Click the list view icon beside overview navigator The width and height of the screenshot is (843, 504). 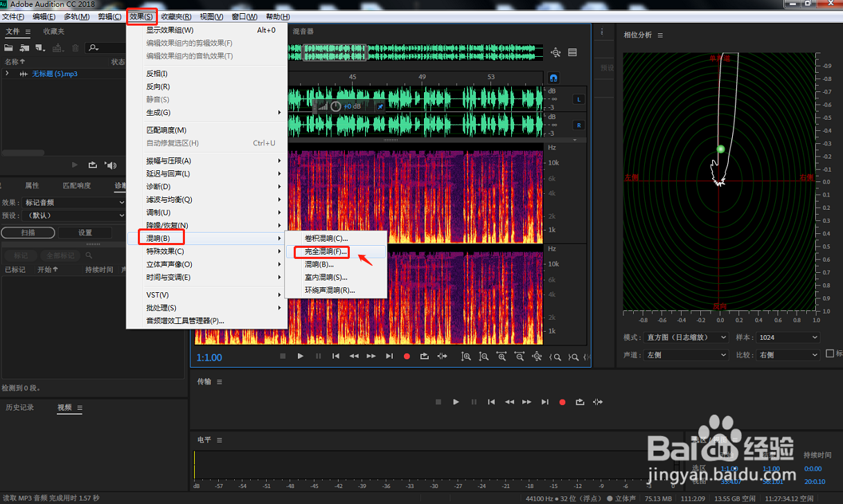pyautogui.click(x=573, y=53)
